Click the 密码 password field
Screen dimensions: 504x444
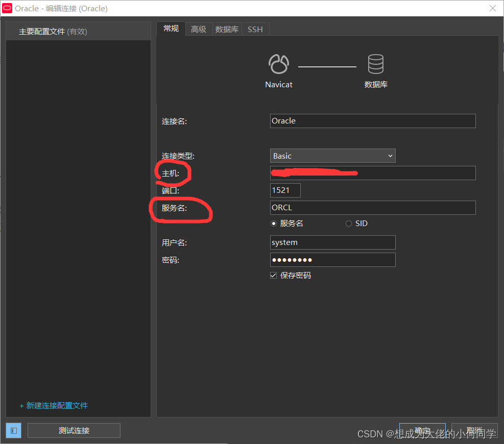point(332,260)
